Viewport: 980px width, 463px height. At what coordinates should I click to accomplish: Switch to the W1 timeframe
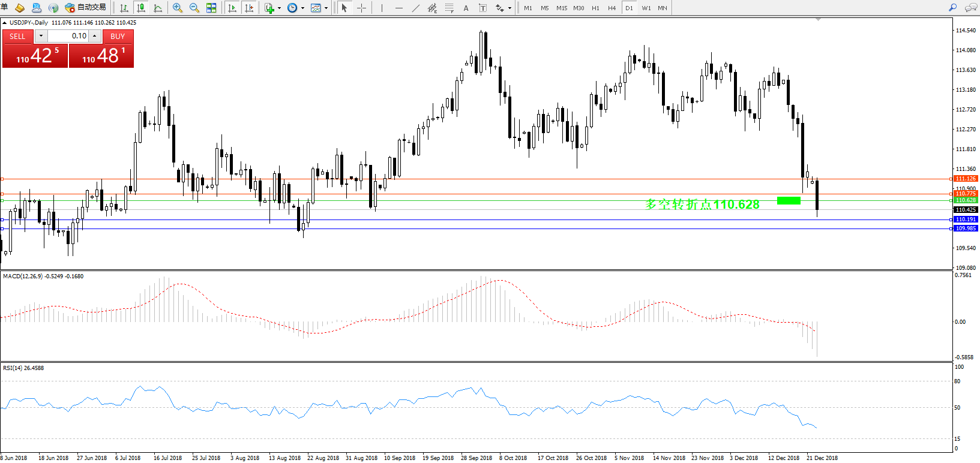click(646, 8)
